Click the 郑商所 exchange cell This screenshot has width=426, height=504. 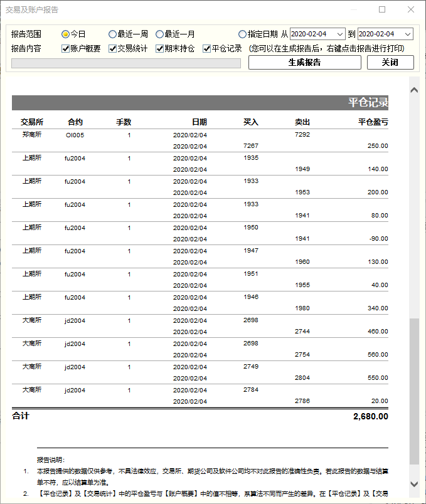pyautogui.click(x=32, y=135)
